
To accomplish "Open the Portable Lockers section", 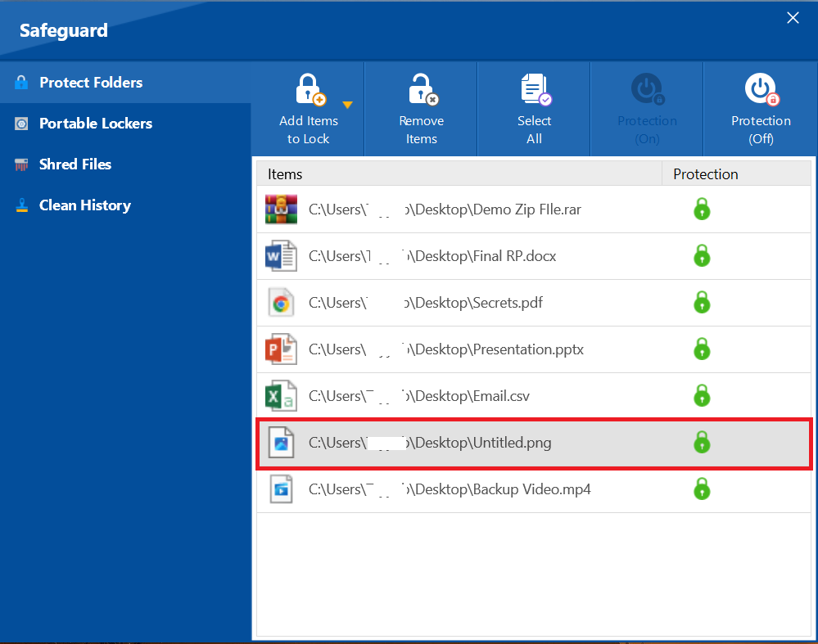I will [95, 124].
